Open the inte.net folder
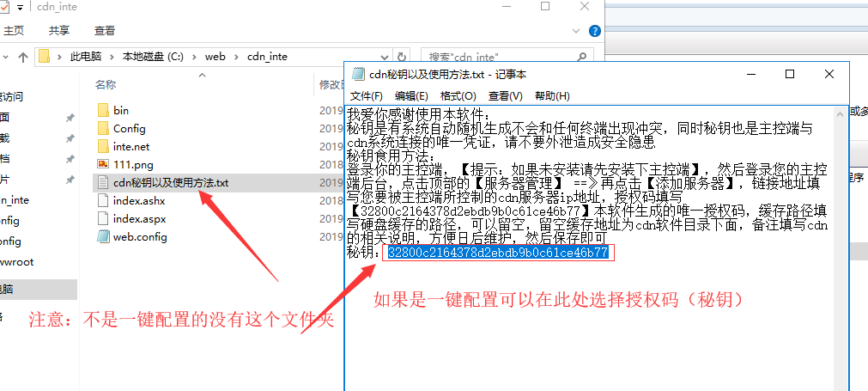Screen dimensions: 868x391 pos(131,146)
